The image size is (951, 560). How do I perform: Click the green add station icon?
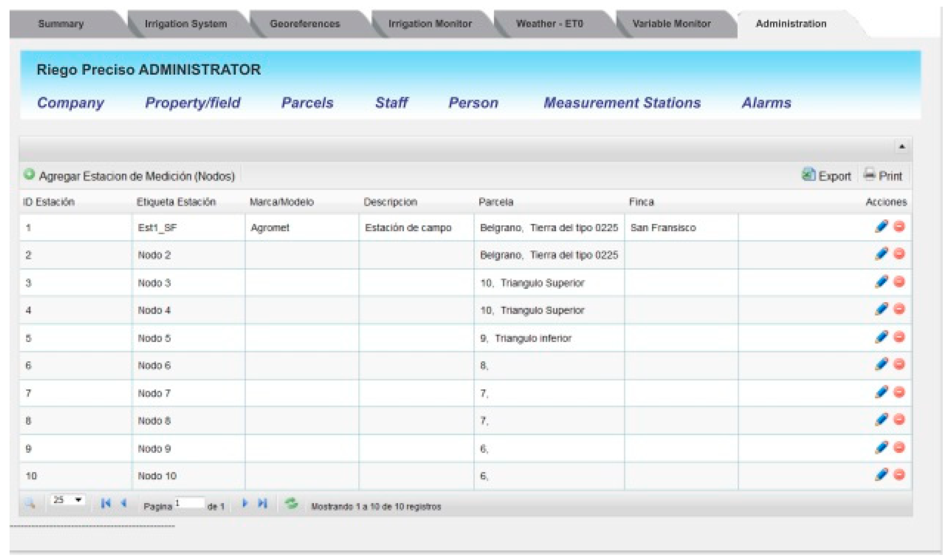click(29, 175)
